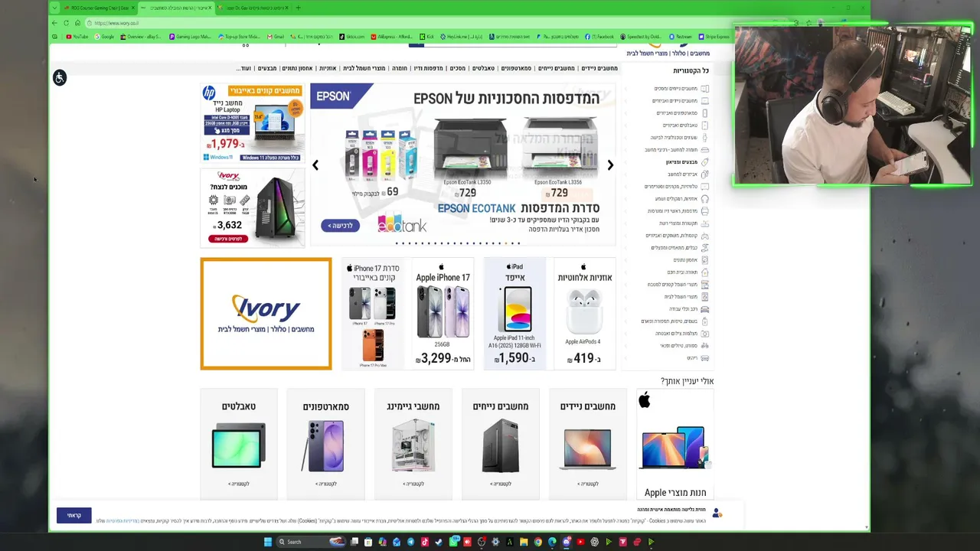Click the bicycle sports category icon
The width and height of the screenshot is (980, 551).
(704, 346)
